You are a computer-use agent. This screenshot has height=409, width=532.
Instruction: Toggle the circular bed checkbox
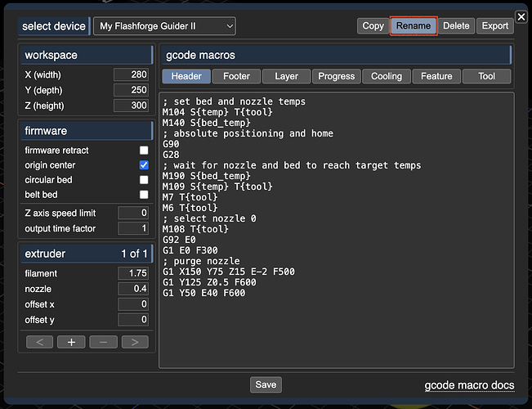coord(144,180)
